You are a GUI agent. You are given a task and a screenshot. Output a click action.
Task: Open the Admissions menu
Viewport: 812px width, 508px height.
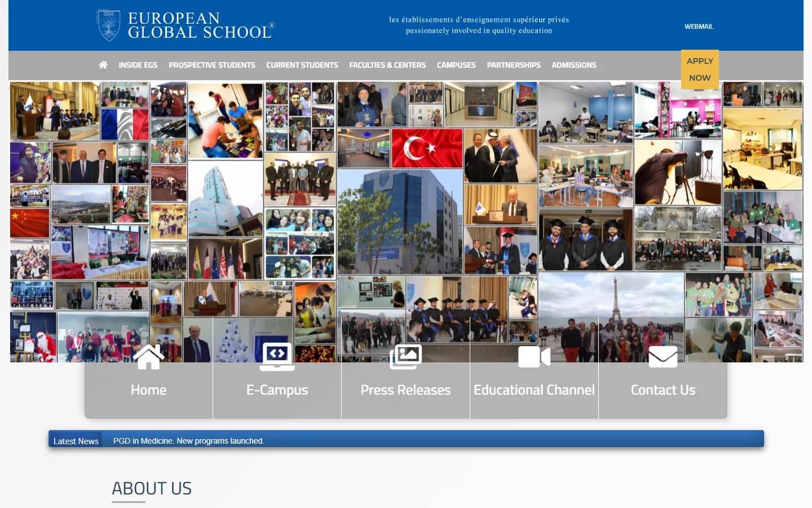pyautogui.click(x=574, y=65)
